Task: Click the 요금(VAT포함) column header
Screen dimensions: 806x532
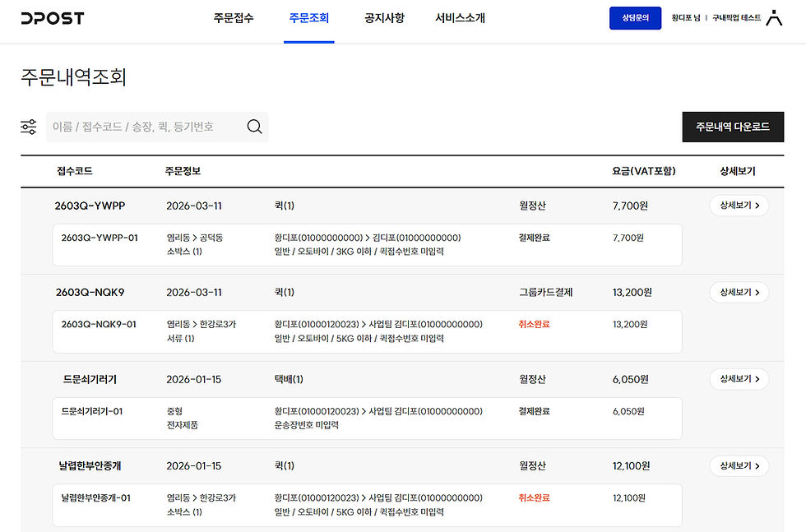Action: pos(643,171)
